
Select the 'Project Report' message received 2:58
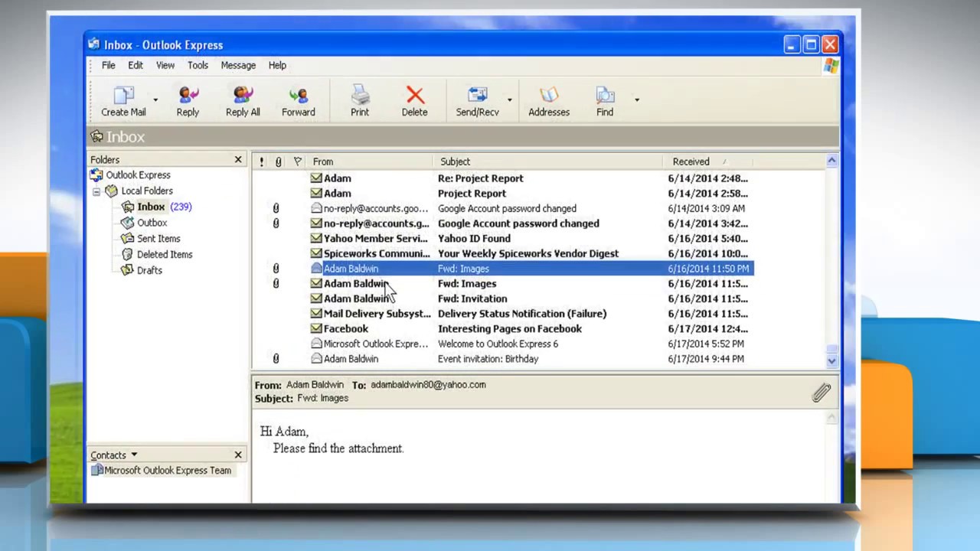503,194
